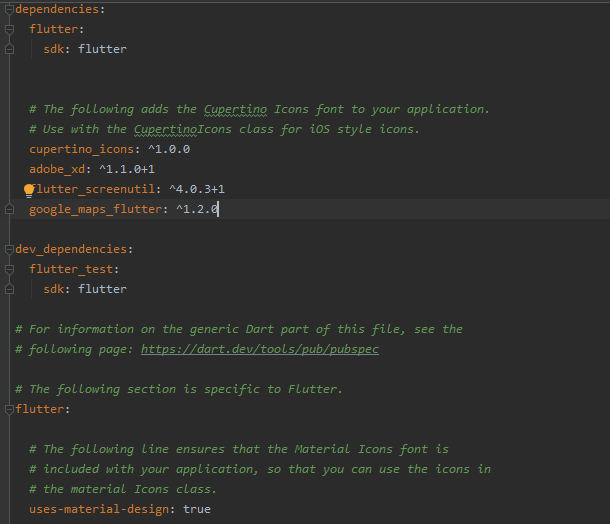Click comment 'the material Icons class'
This screenshot has height=524, width=610.
pyautogui.click(x=123, y=489)
